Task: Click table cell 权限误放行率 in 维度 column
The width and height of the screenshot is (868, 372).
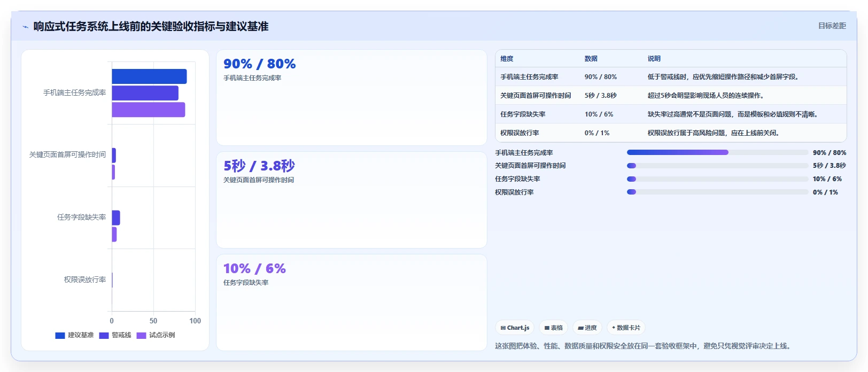Action: tap(520, 133)
